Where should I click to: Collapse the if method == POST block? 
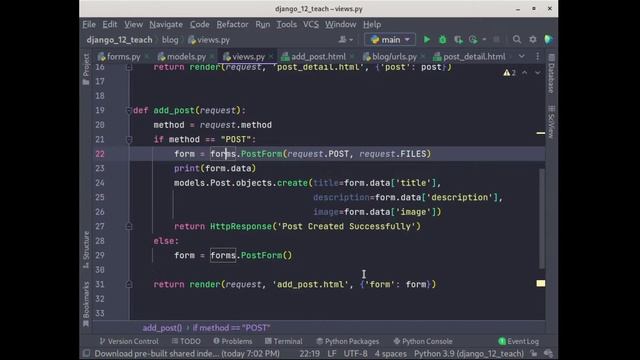click(x=129, y=140)
